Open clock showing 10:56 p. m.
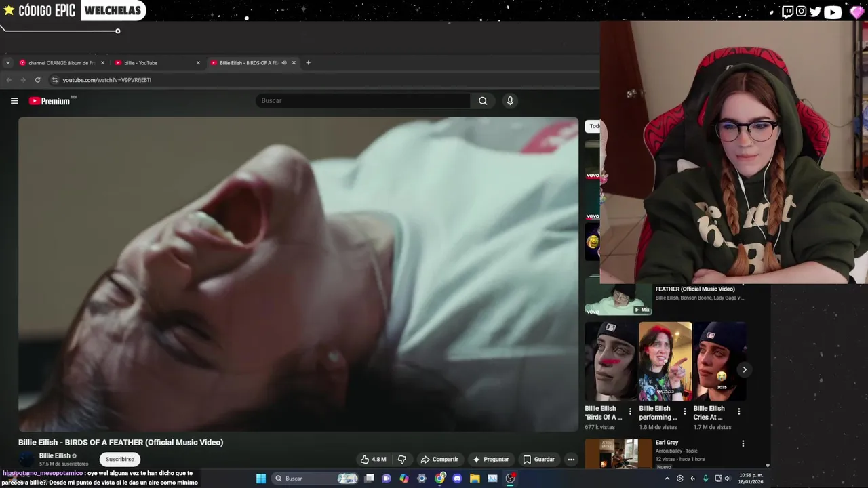The width and height of the screenshot is (868, 488). pyautogui.click(x=751, y=479)
